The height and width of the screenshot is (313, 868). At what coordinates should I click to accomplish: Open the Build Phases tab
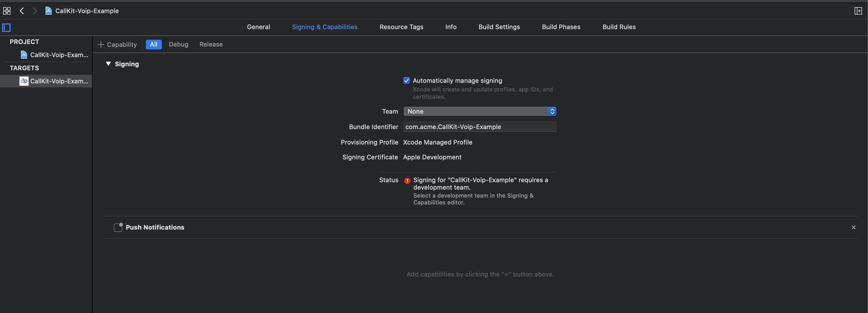[561, 27]
